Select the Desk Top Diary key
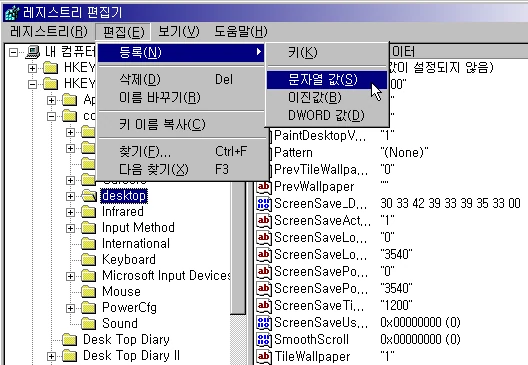The width and height of the screenshot is (528, 365). click(x=126, y=340)
